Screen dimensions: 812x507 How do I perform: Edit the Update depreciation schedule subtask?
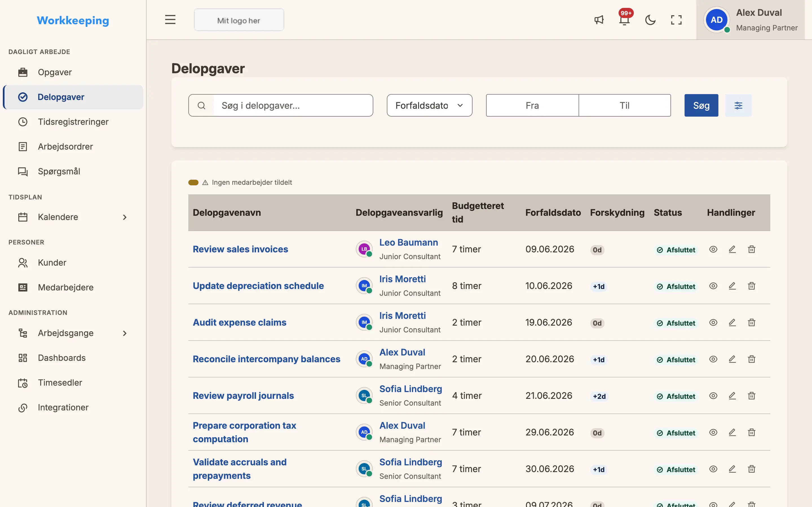[732, 286]
